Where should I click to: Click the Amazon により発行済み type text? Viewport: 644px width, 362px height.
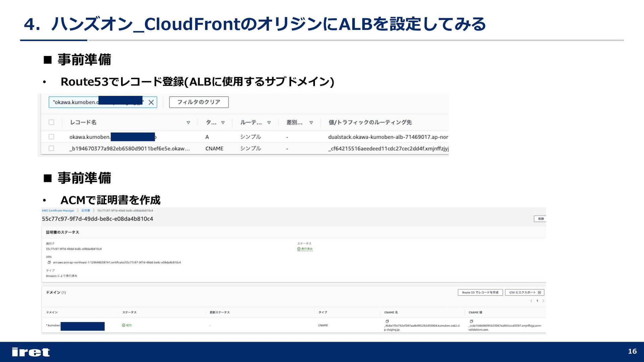pos(61,276)
